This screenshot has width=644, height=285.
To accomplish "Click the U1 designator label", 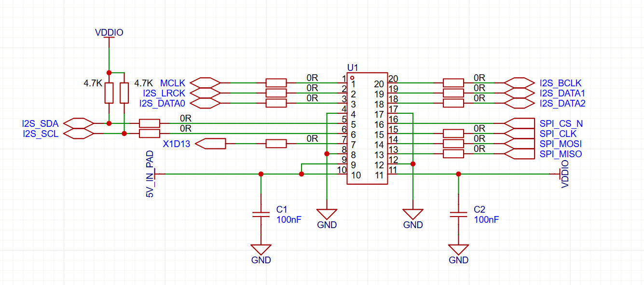I will tap(353, 67).
